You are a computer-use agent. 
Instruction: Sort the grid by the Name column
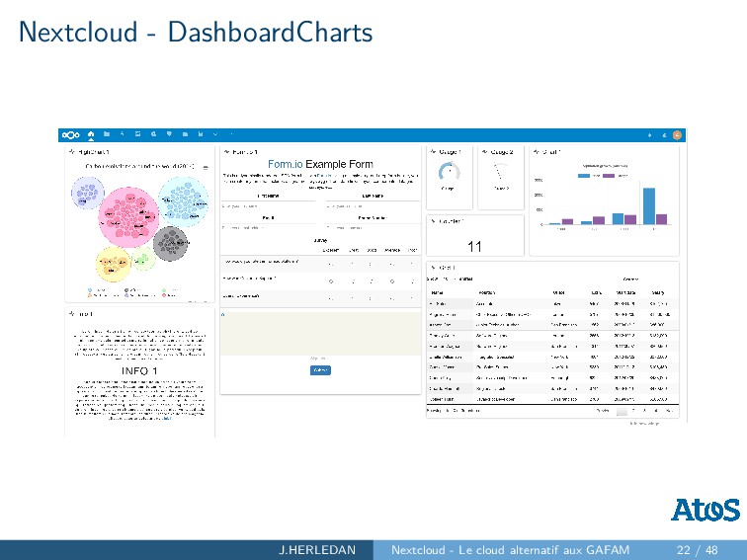(437, 292)
